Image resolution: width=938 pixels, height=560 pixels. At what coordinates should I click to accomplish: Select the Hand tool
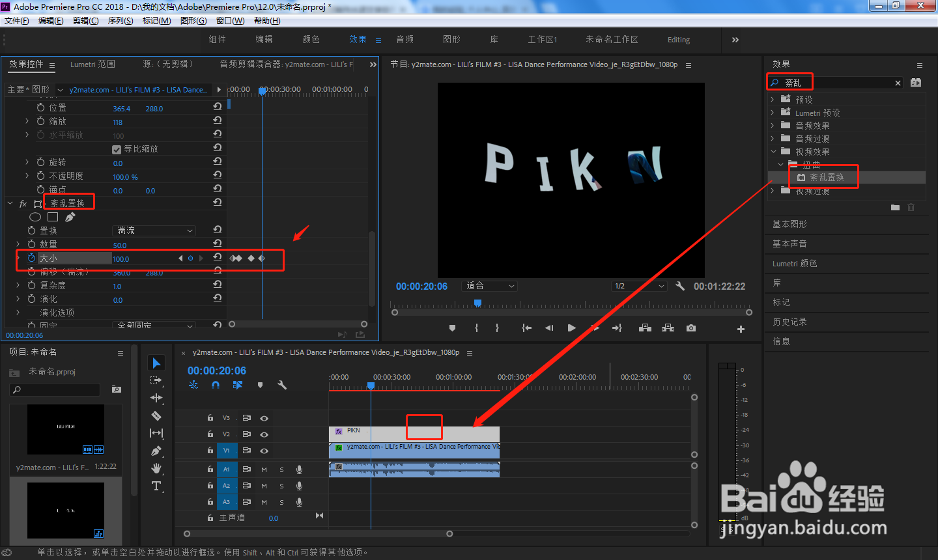156,468
